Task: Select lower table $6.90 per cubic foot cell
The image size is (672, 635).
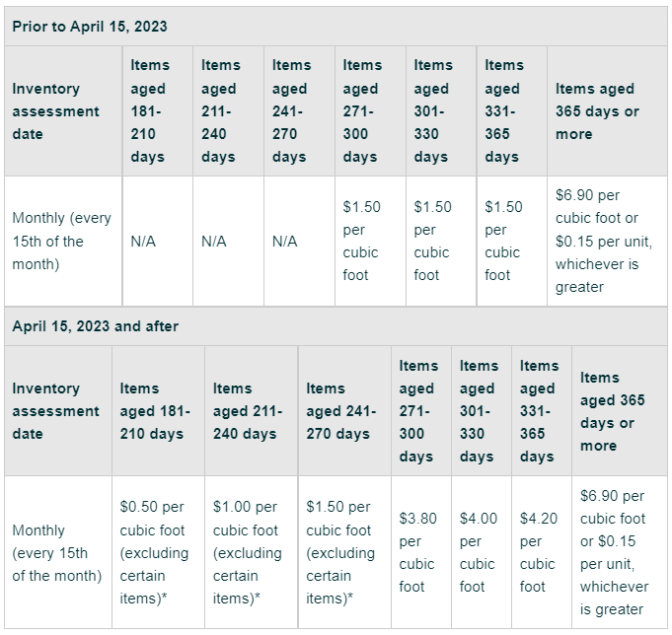Action: click(620, 552)
